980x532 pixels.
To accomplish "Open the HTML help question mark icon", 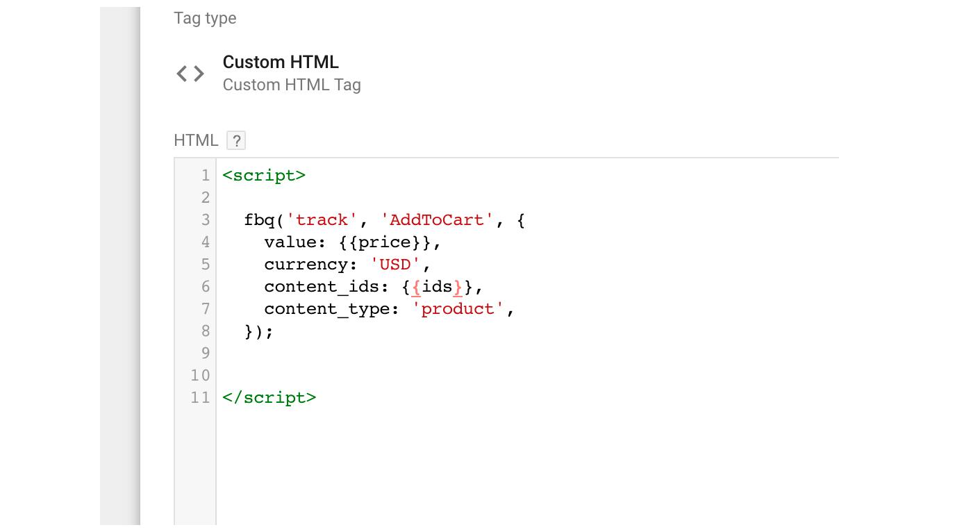I will point(236,140).
